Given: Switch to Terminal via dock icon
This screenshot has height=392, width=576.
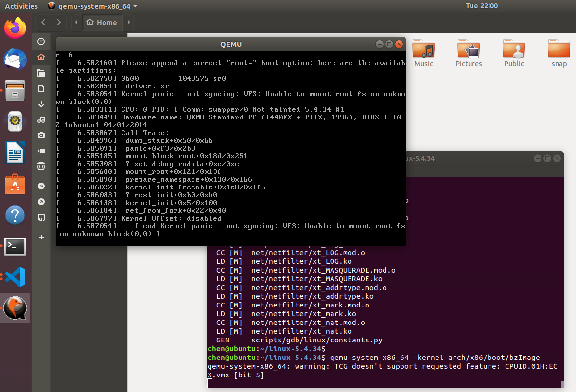Looking at the screenshot, I should (15, 246).
